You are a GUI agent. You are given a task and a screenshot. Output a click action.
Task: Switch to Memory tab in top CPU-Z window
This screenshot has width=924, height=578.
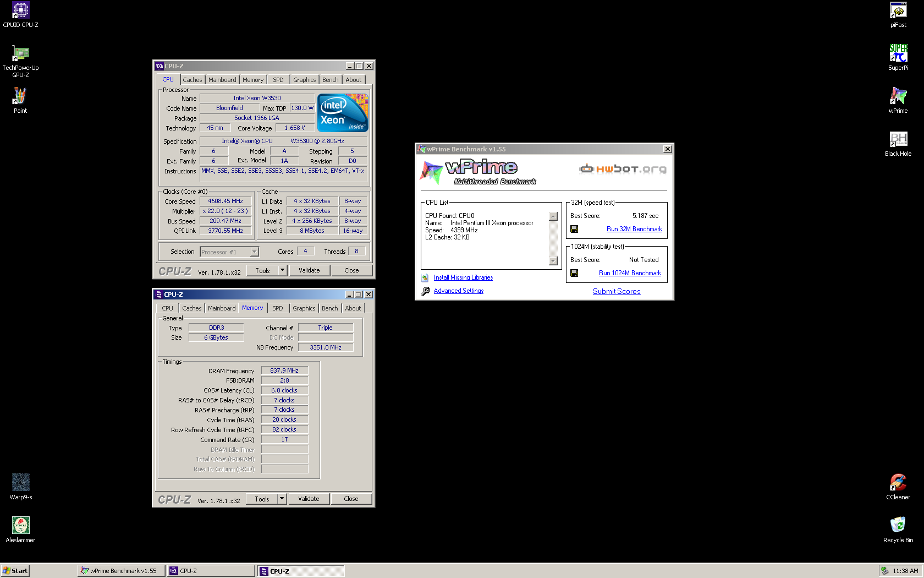pyautogui.click(x=253, y=80)
